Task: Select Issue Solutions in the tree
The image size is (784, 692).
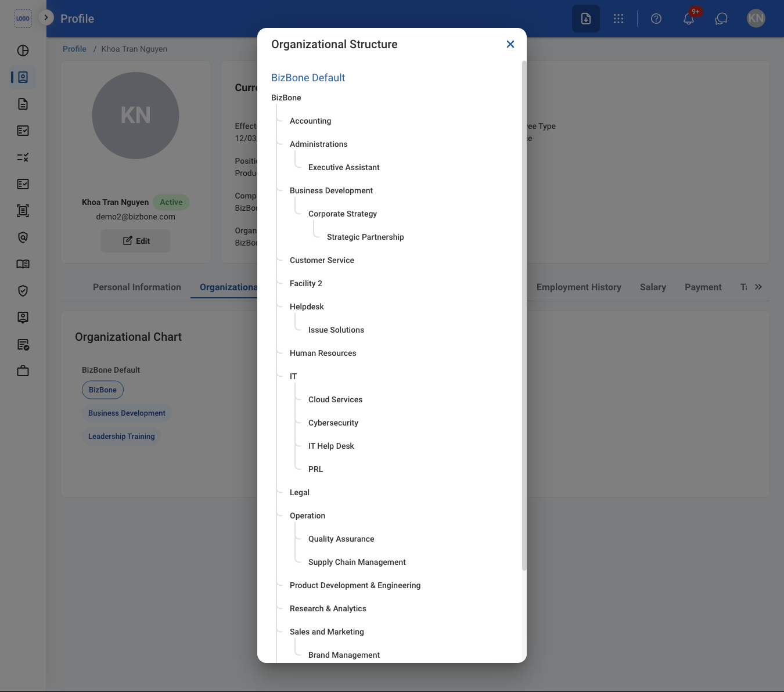Action: [336, 330]
